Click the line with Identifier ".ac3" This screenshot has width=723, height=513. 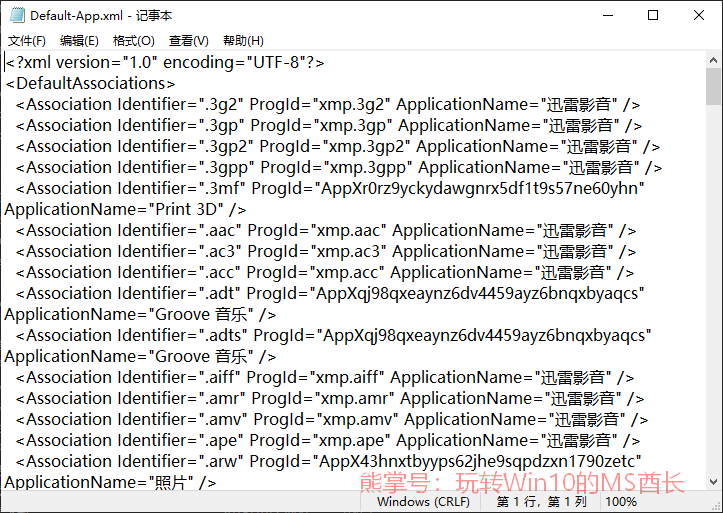326,252
